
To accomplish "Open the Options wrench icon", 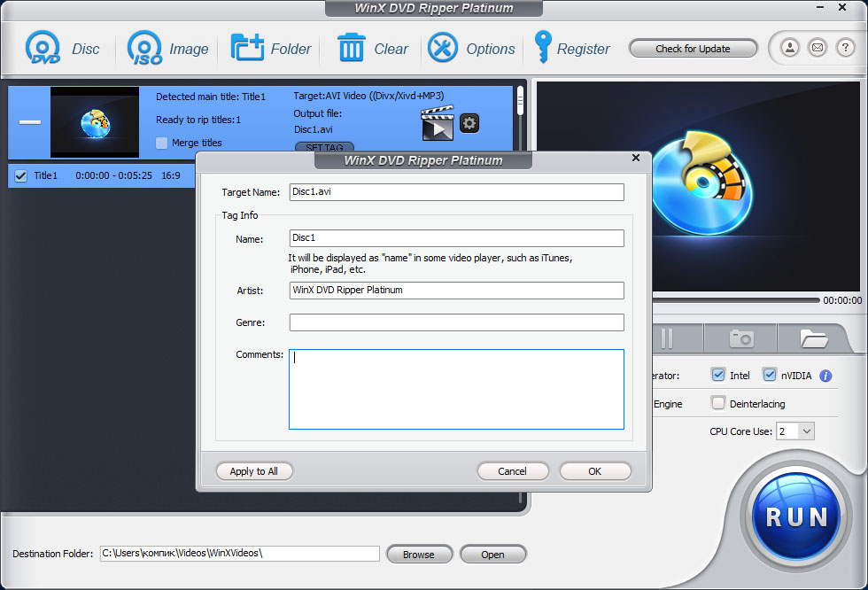I will [442, 48].
